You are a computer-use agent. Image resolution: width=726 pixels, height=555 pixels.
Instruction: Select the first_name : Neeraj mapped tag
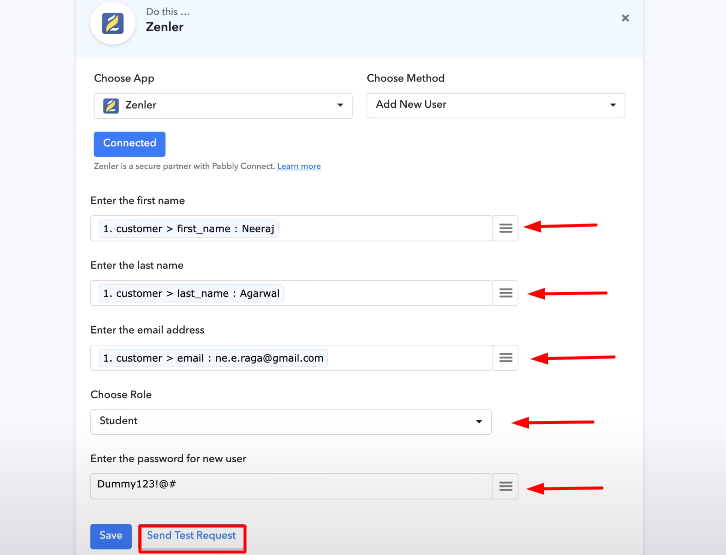pos(188,229)
